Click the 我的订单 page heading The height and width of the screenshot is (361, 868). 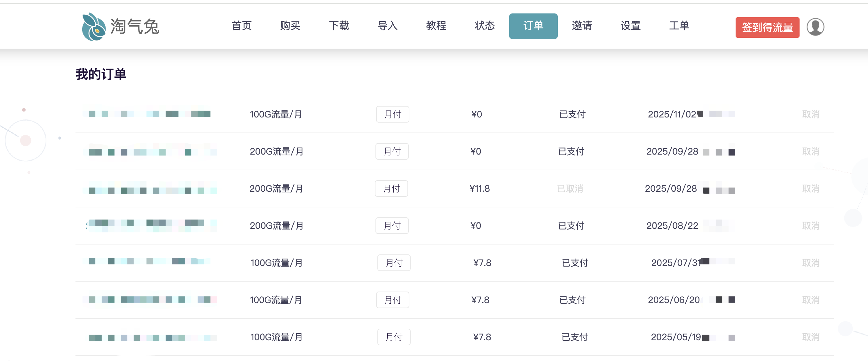point(101,74)
